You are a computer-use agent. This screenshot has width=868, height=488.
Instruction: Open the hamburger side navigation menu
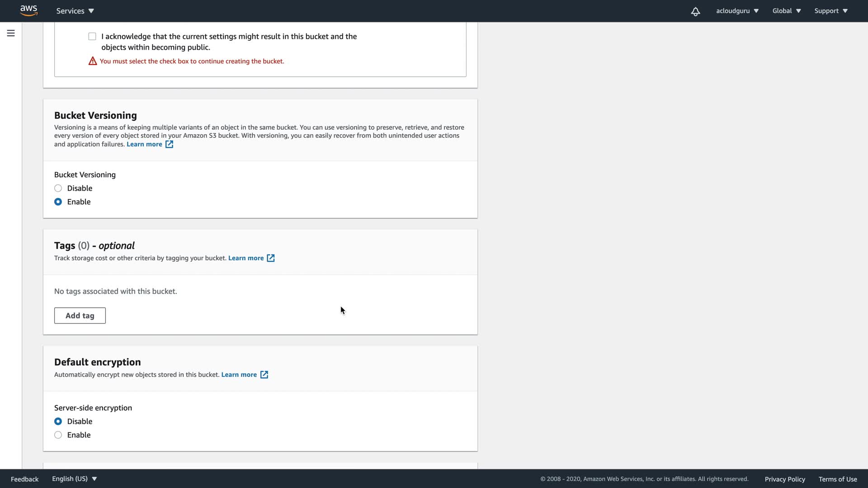pos(11,33)
